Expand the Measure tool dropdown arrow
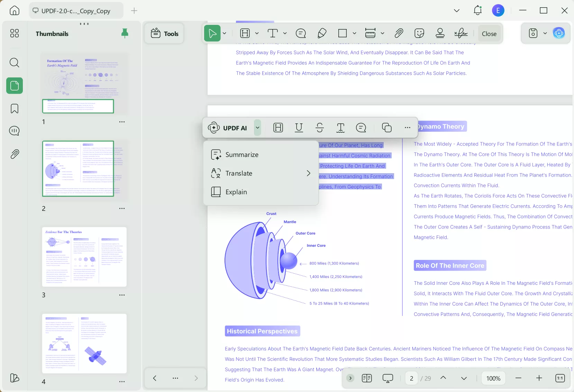This screenshot has height=392, width=574. [x=383, y=34]
